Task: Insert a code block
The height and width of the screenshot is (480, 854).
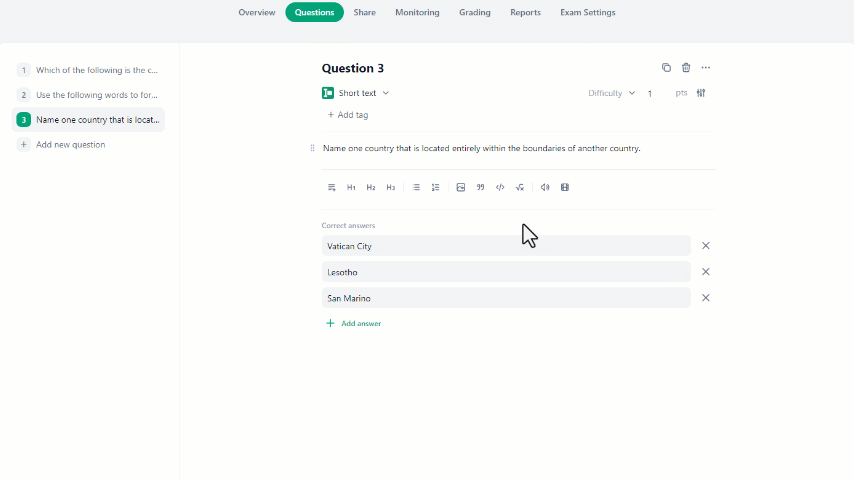Action: pyautogui.click(x=500, y=187)
